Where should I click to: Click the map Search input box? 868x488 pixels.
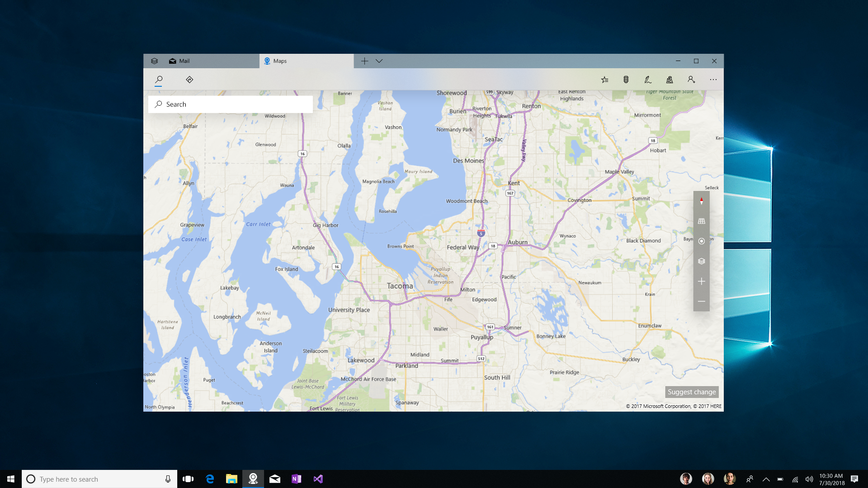coord(235,104)
